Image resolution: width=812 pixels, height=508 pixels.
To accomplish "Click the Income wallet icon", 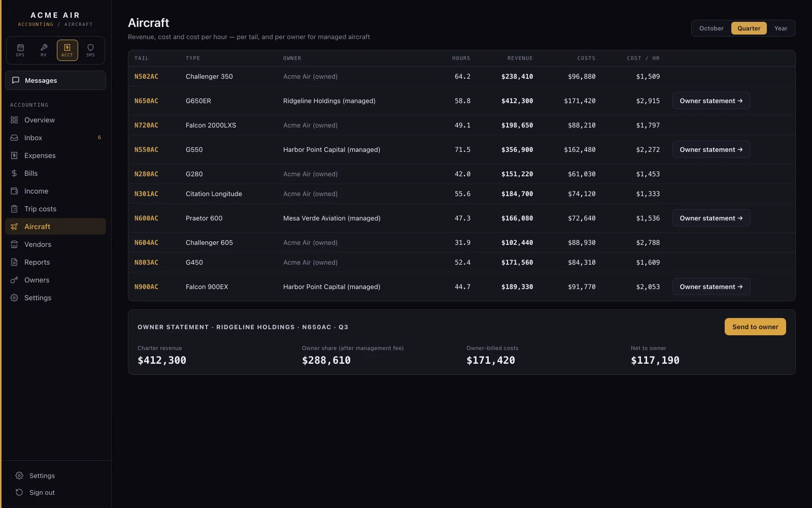I will 14,191.
